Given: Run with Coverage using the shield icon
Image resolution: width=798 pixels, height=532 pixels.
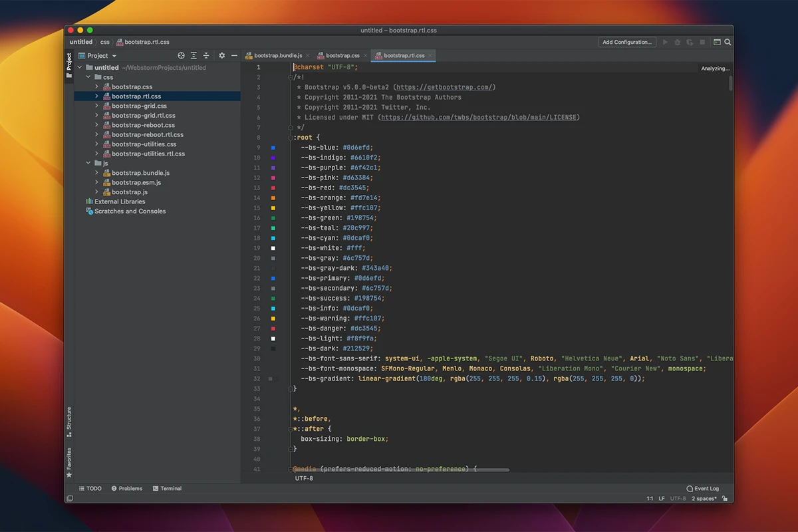Looking at the screenshot, I should pyautogui.click(x=689, y=42).
